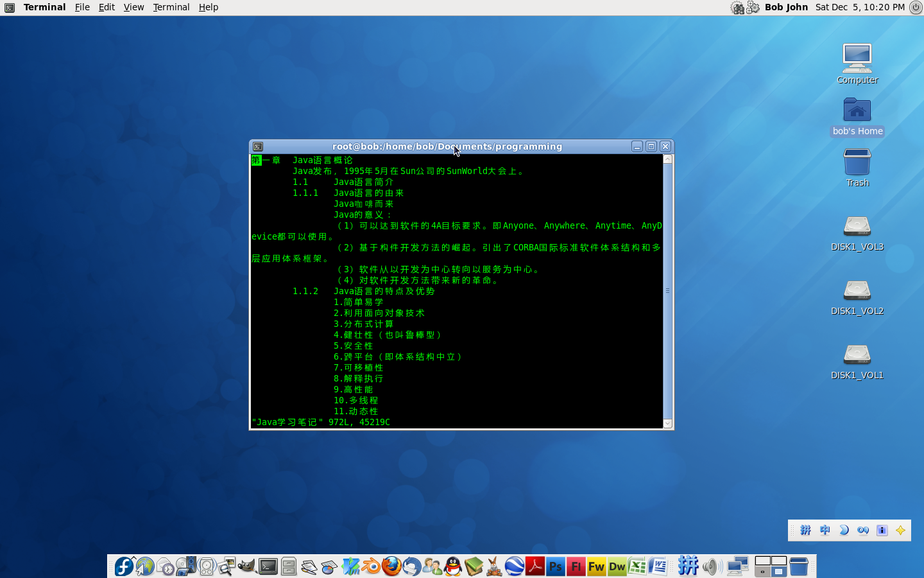Open the pie chart presentation icon

click(x=330, y=566)
